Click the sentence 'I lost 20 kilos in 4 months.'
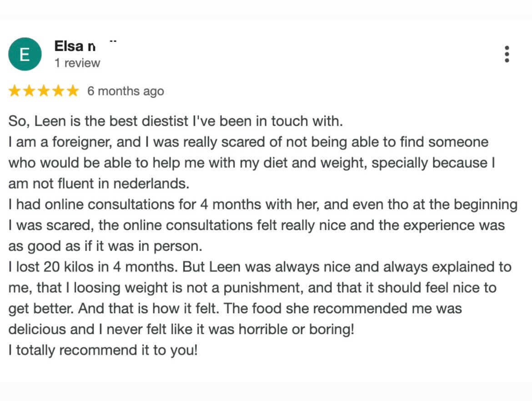532x401 pixels. click(93, 267)
